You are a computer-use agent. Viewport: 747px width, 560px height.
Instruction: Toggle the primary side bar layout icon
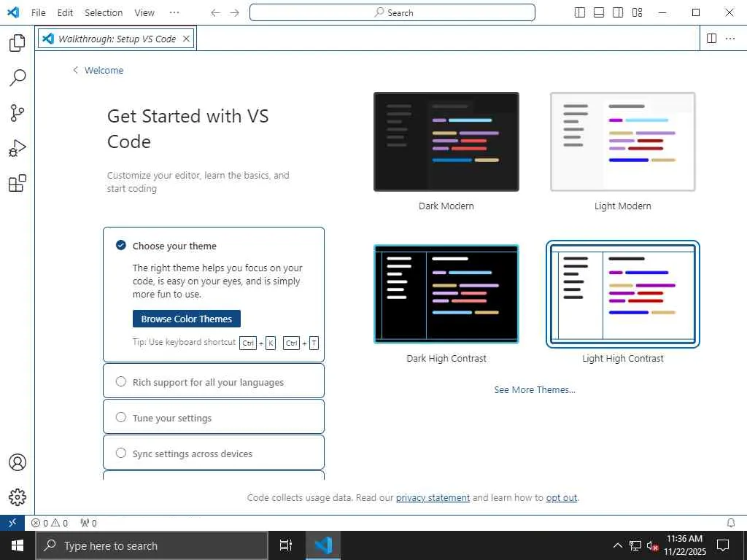(x=580, y=13)
